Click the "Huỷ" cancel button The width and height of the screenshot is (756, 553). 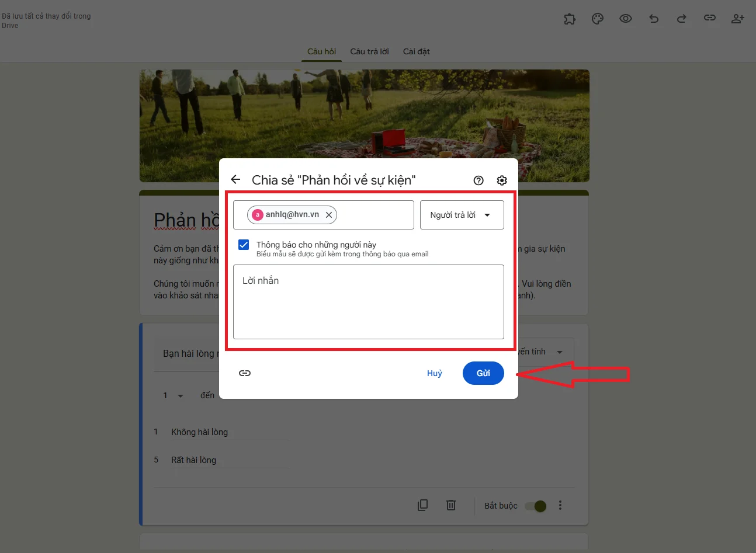434,373
